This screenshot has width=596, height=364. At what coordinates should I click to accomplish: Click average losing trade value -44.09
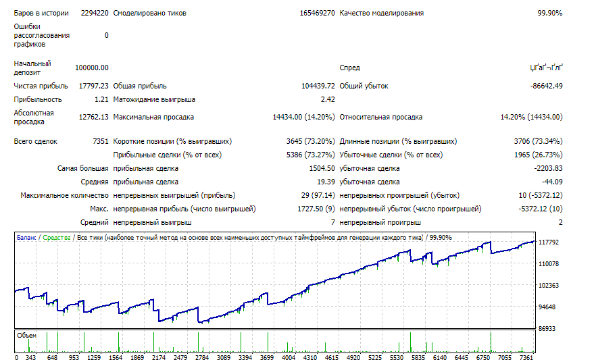[552, 182]
